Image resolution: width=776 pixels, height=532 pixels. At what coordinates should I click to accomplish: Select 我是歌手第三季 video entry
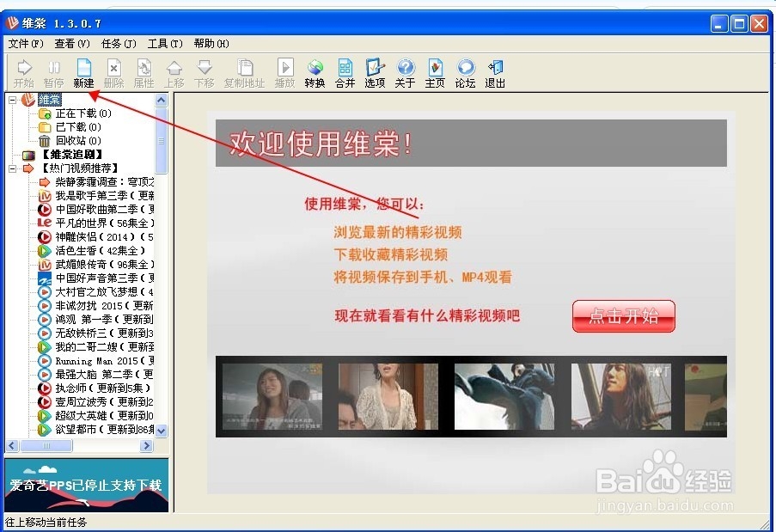point(105,196)
